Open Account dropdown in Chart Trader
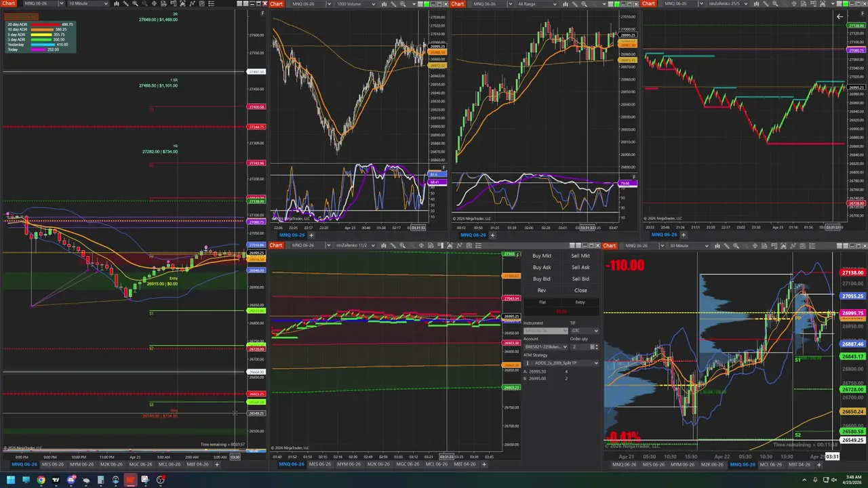 click(x=546, y=347)
